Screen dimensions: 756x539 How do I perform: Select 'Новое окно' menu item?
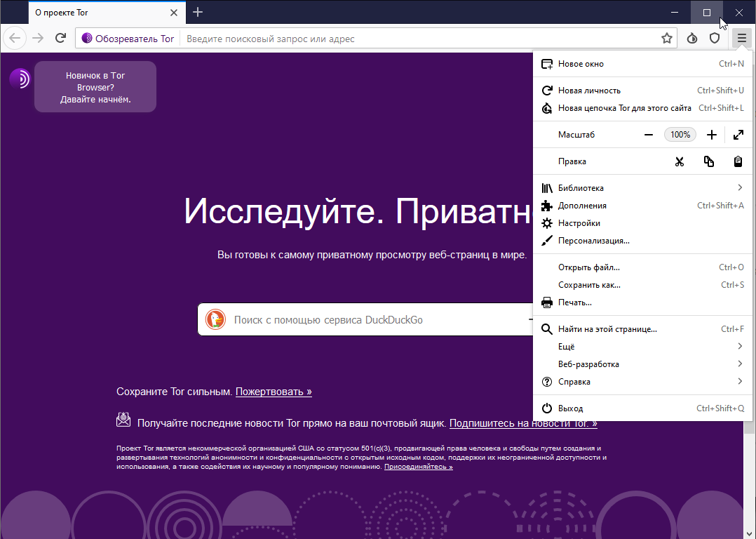pyautogui.click(x=642, y=64)
